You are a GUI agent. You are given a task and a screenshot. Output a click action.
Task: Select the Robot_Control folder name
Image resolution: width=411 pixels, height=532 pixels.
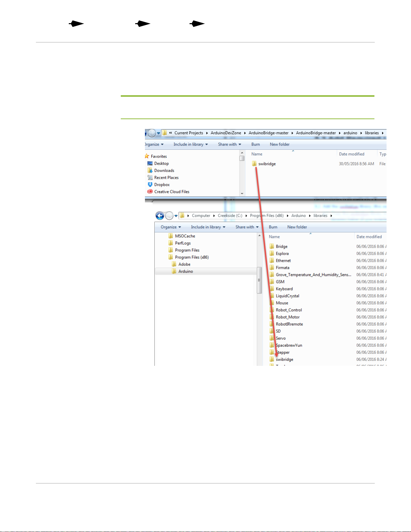289,310
